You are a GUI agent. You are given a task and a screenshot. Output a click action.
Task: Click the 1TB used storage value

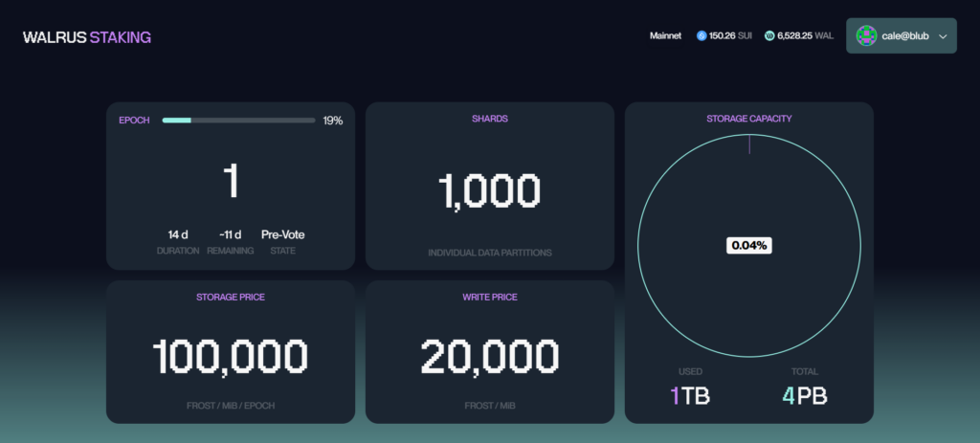(x=690, y=396)
